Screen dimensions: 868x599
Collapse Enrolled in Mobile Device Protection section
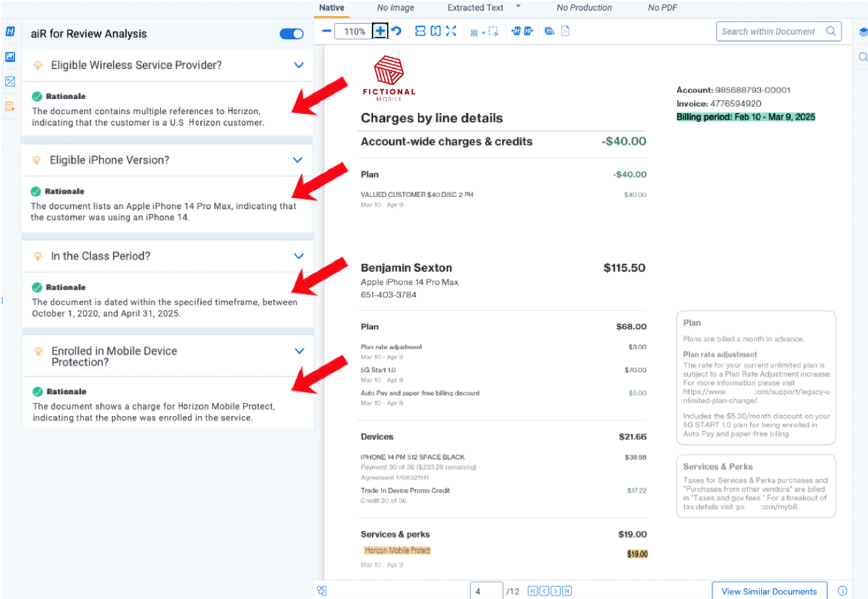299,351
